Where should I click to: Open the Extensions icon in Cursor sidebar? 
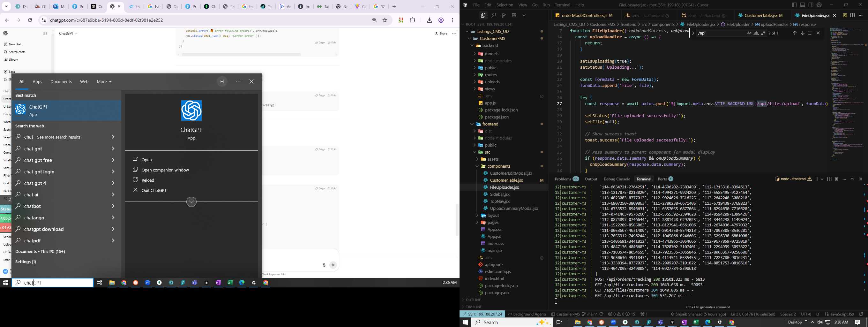(514, 15)
